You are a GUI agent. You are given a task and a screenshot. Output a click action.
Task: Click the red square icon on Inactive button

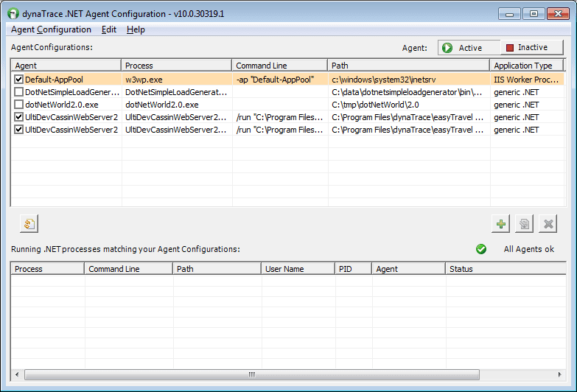510,48
